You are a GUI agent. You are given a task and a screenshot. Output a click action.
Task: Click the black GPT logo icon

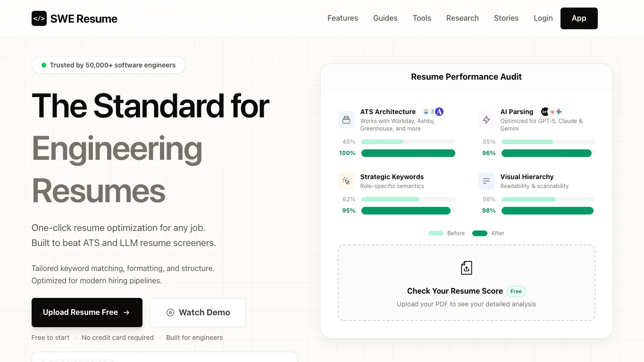(545, 112)
